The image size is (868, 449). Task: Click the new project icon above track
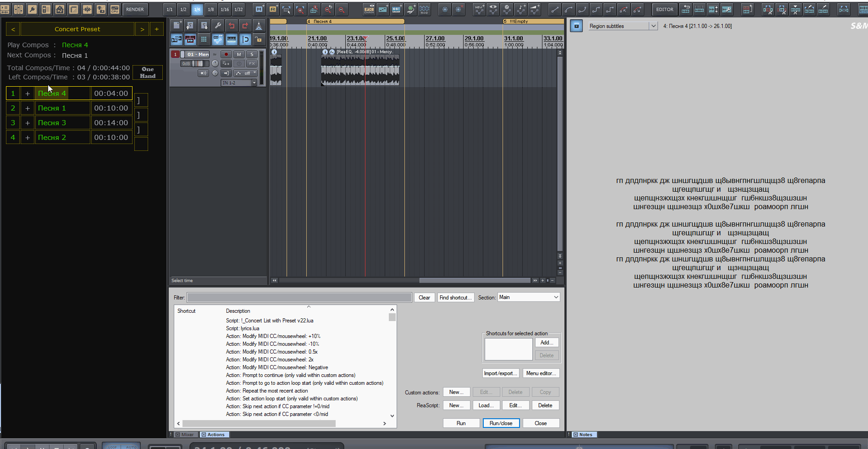pos(177,26)
